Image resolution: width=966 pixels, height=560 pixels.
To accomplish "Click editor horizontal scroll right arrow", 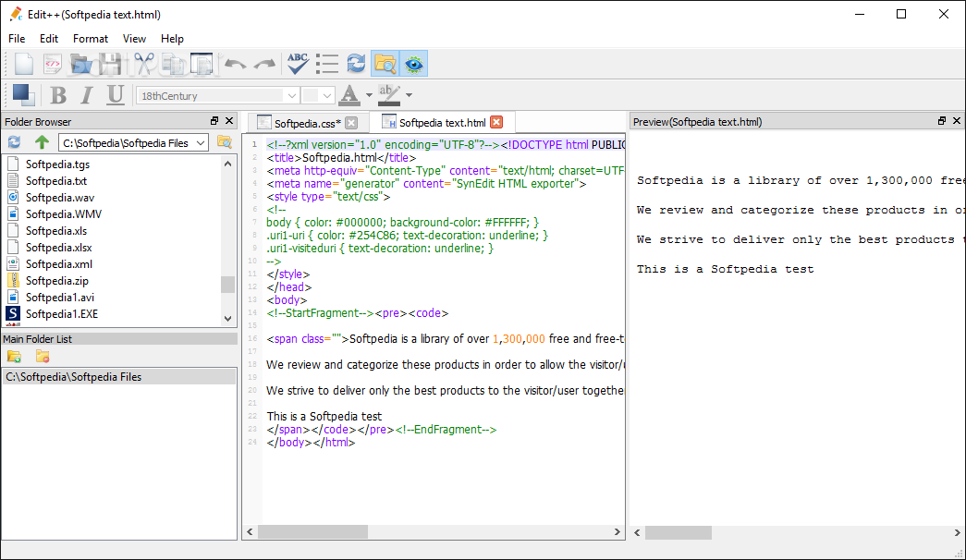I will point(618,531).
